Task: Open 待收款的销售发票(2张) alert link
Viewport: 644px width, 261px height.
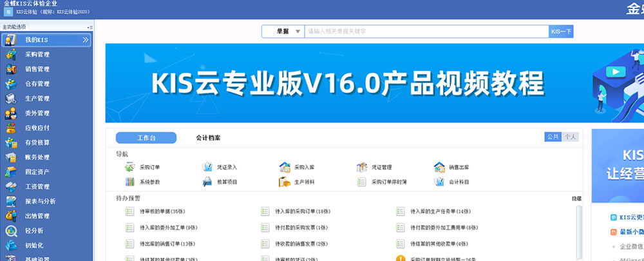Action: pyautogui.click(x=301, y=244)
